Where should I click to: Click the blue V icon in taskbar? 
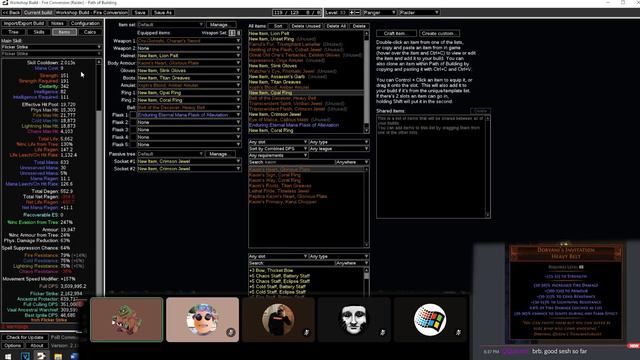click(25, 356)
